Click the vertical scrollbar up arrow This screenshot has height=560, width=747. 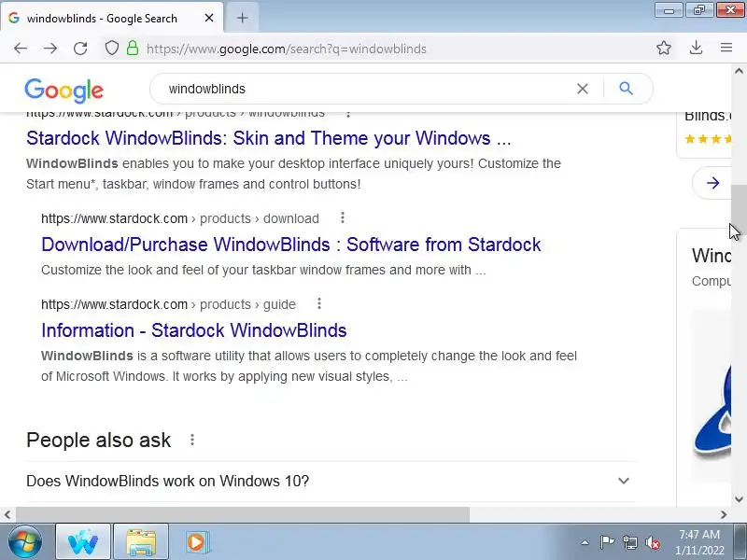click(739, 72)
